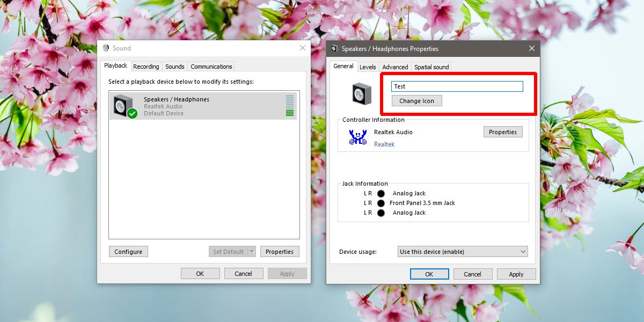Open the Sounds tab
Image resolution: width=644 pixels, height=322 pixels.
pyautogui.click(x=175, y=67)
